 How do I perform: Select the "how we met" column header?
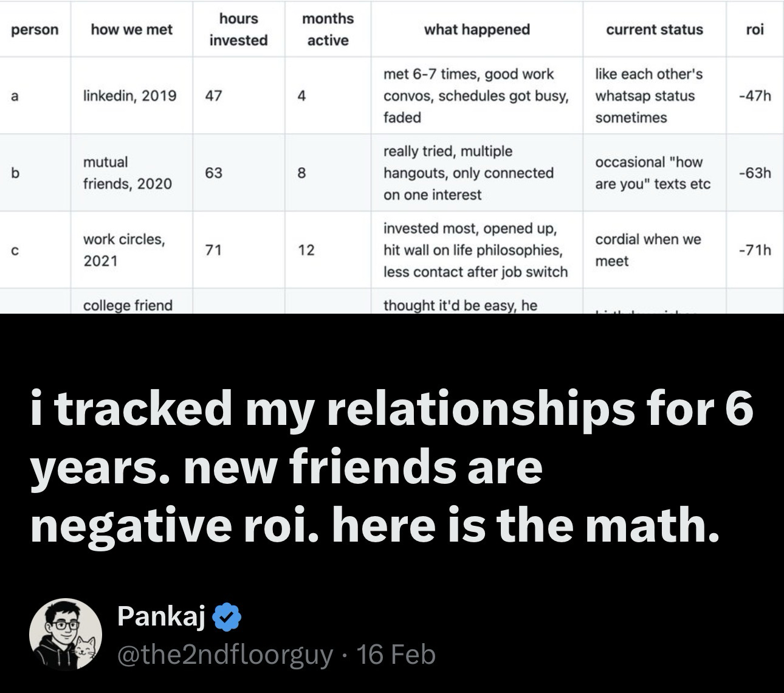tap(131, 29)
